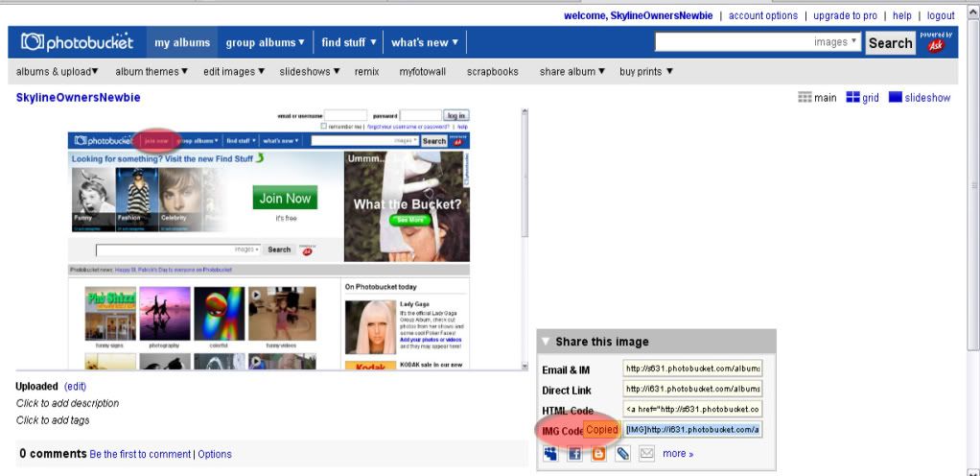Expand album themes menu
Viewport: 980px width, 476px height.
tap(152, 71)
